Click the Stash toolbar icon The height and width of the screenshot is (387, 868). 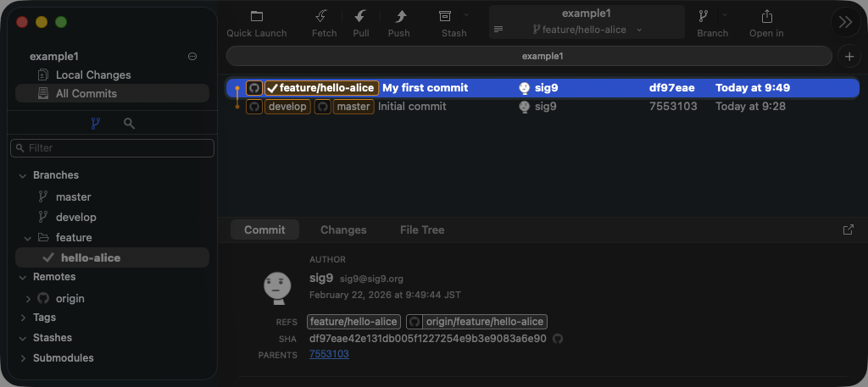click(x=445, y=16)
